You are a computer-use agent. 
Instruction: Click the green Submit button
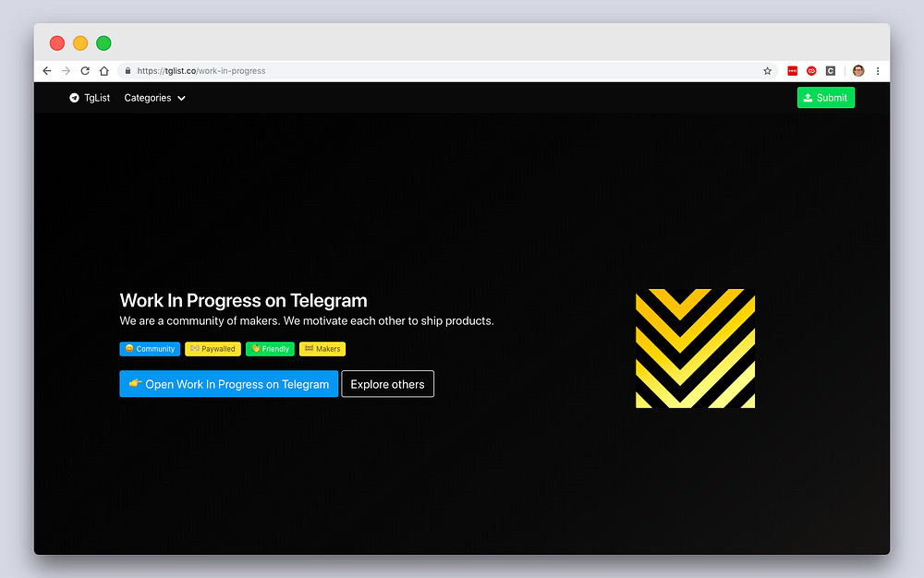pyautogui.click(x=825, y=98)
